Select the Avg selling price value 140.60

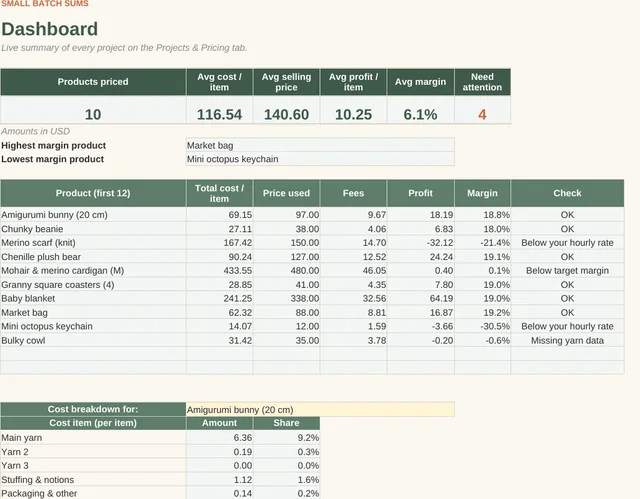coord(287,114)
